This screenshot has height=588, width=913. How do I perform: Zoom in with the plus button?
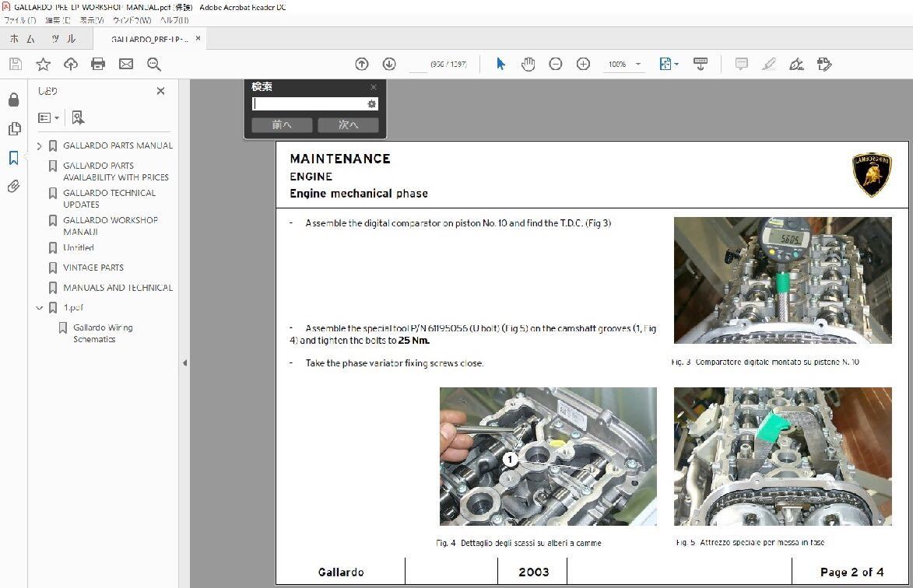pyautogui.click(x=583, y=64)
